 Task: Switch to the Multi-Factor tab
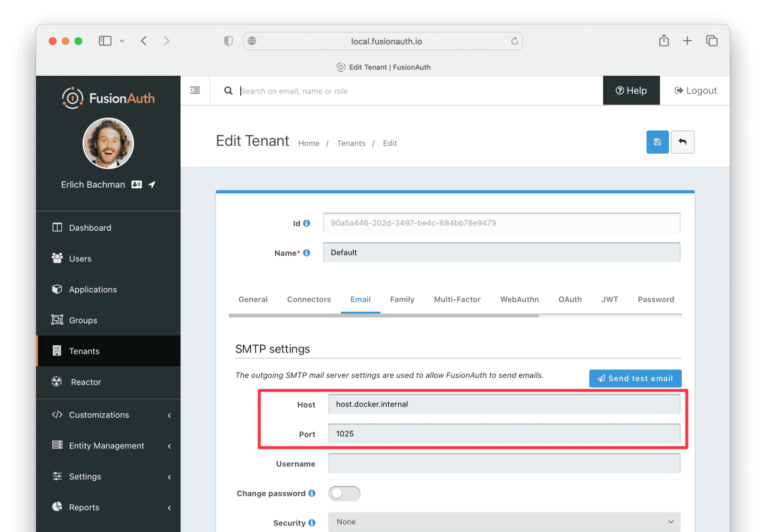click(457, 299)
